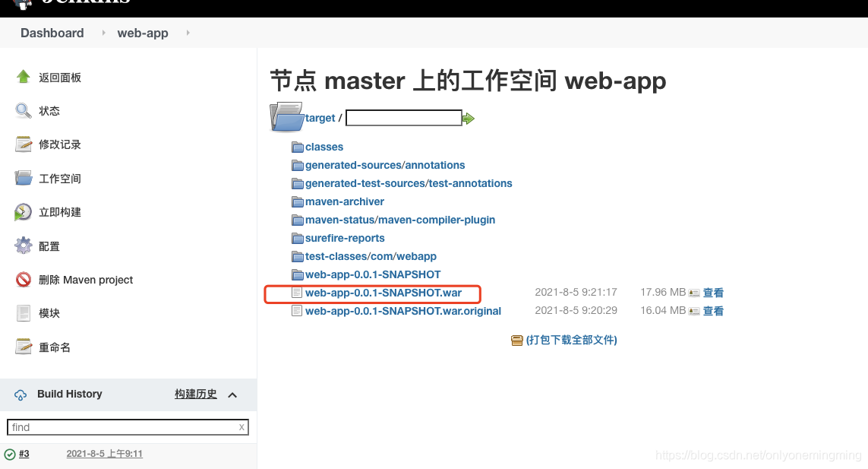Click the green up arrow icon for 返回面板
This screenshot has height=469, width=868.
pyautogui.click(x=24, y=77)
